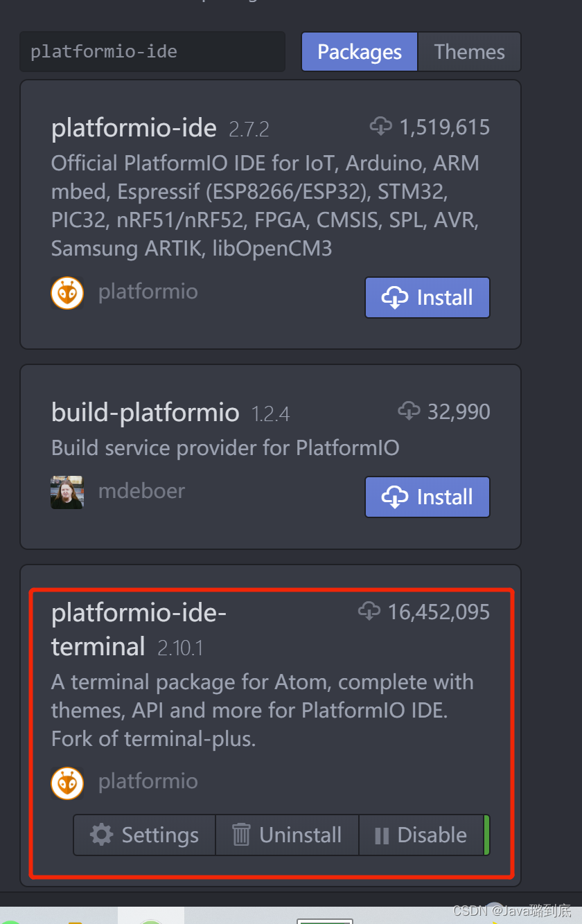Open Settings for platformio-ide-terminal
The height and width of the screenshot is (924, 582).
pos(145,835)
